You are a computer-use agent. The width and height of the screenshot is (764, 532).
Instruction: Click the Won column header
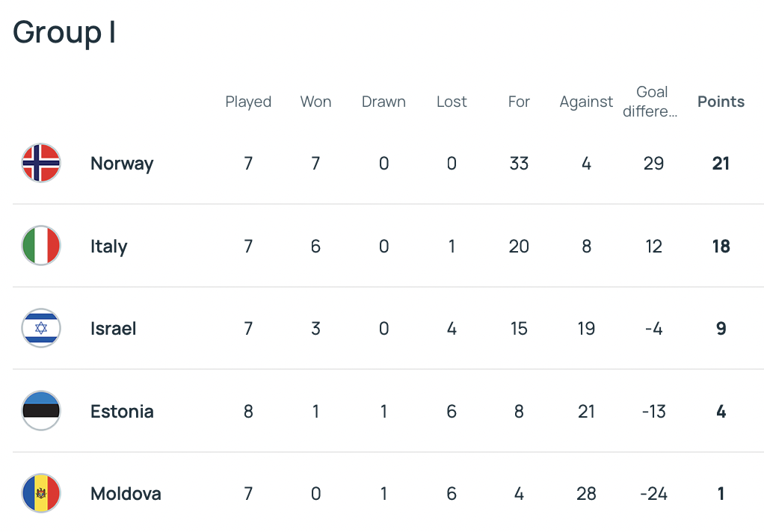(315, 102)
